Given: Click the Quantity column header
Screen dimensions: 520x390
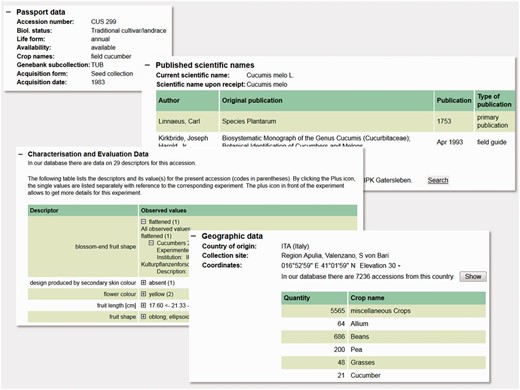Looking at the screenshot, I should tap(314, 298).
